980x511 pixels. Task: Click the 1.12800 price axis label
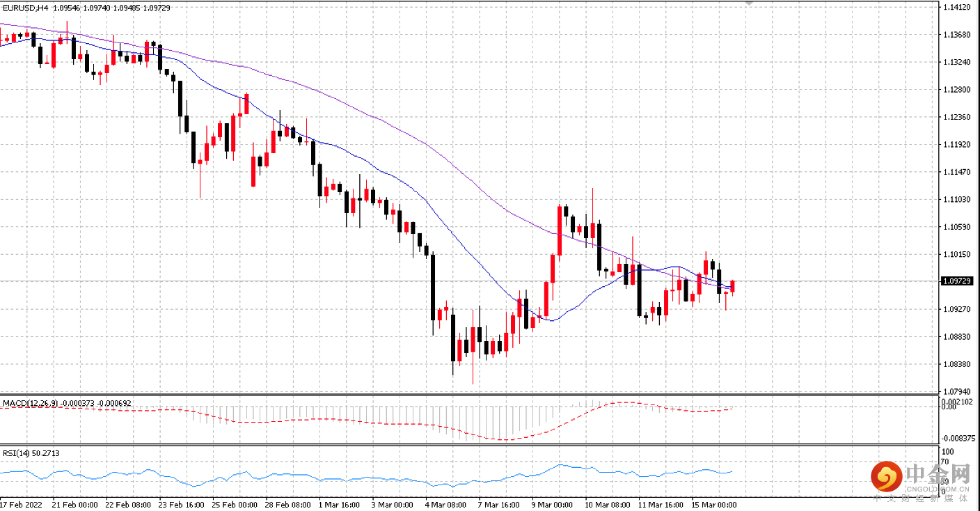click(956, 90)
